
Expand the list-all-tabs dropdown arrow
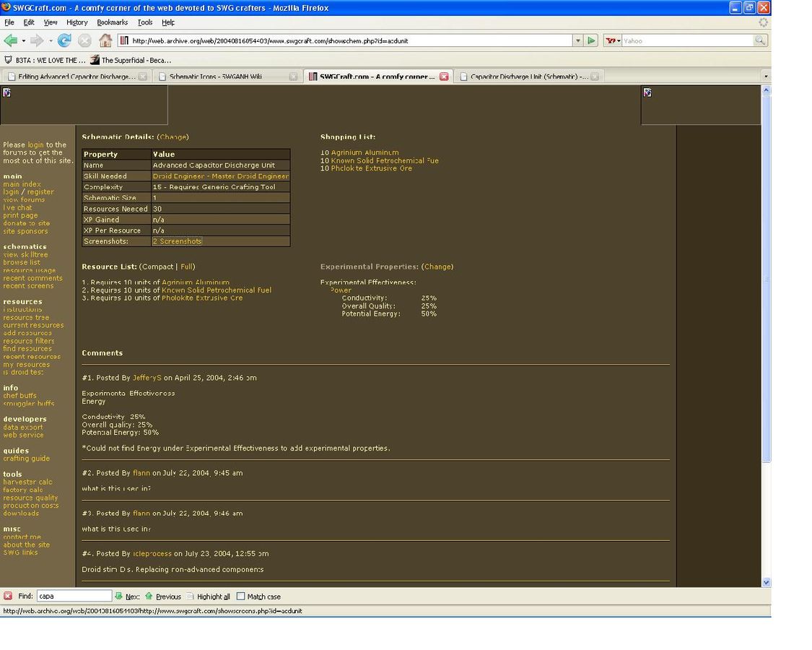point(765,77)
